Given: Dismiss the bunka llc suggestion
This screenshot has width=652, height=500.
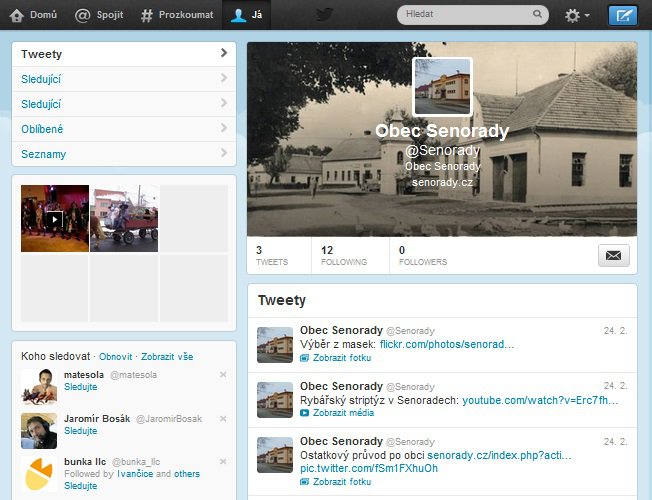Looking at the screenshot, I should pyautogui.click(x=223, y=460).
